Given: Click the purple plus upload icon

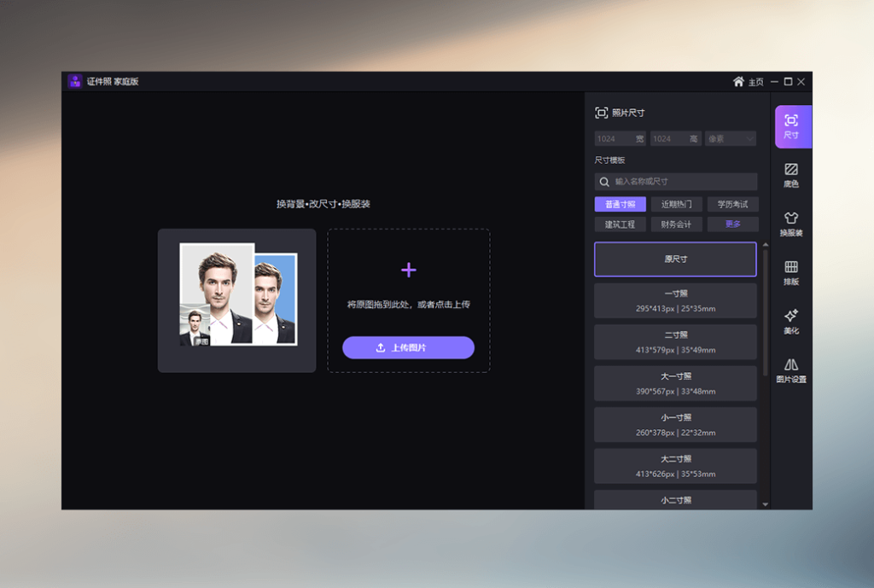Looking at the screenshot, I should pyautogui.click(x=409, y=271).
